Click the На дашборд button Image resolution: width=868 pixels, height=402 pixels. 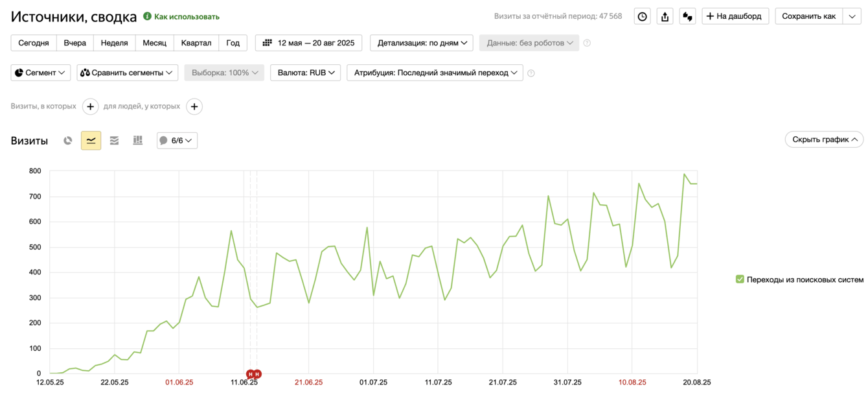pyautogui.click(x=735, y=16)
